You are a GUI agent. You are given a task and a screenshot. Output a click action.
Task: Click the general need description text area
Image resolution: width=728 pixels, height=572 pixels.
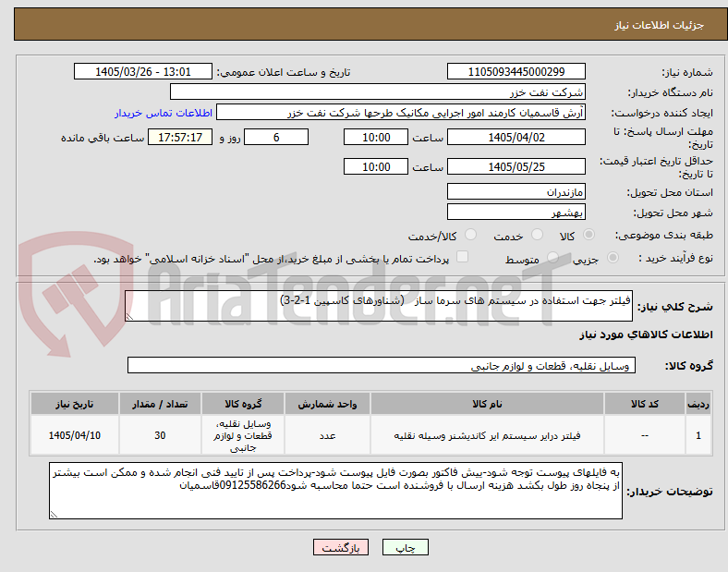coord(379,306)
